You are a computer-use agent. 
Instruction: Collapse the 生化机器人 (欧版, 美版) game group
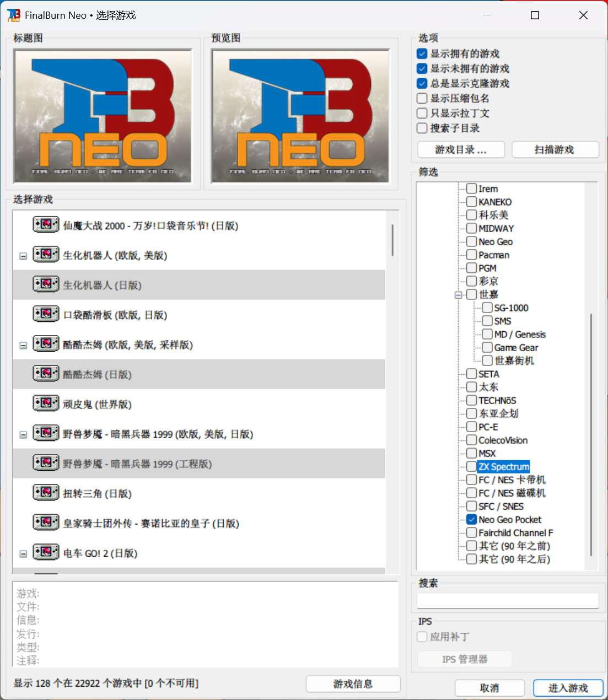click(23, 256)
